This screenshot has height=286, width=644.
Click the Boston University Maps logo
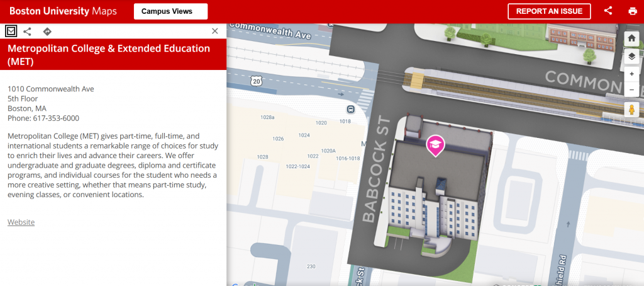(x=63, y=11)
